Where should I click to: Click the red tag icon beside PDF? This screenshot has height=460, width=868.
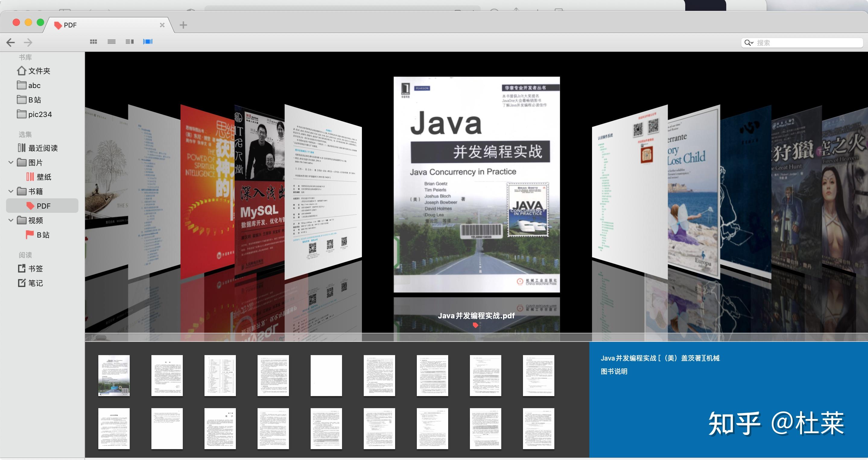tap(30, 206)
